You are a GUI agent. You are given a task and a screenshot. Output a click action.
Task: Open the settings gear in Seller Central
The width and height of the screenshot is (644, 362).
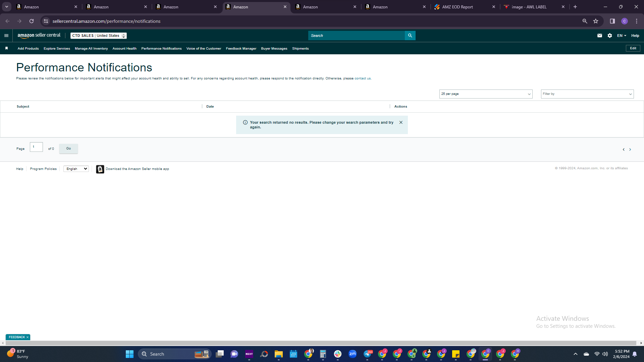610,36
